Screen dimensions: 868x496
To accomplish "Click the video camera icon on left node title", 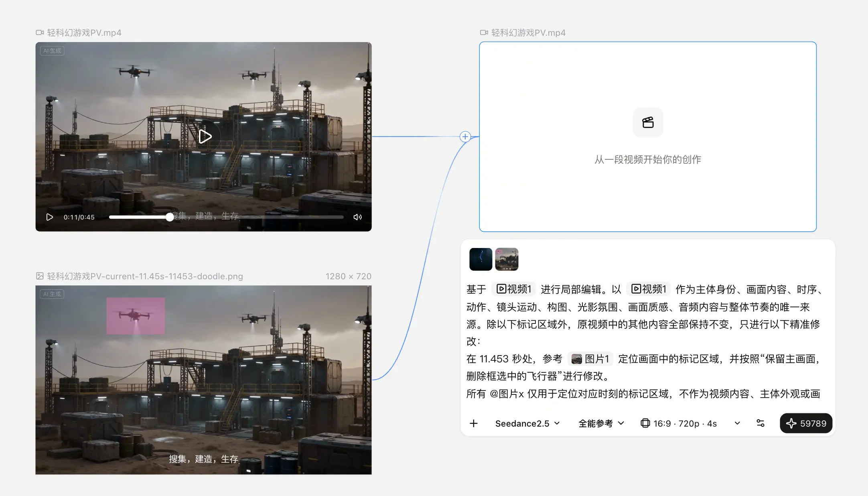I will click(x=40, y=33).
